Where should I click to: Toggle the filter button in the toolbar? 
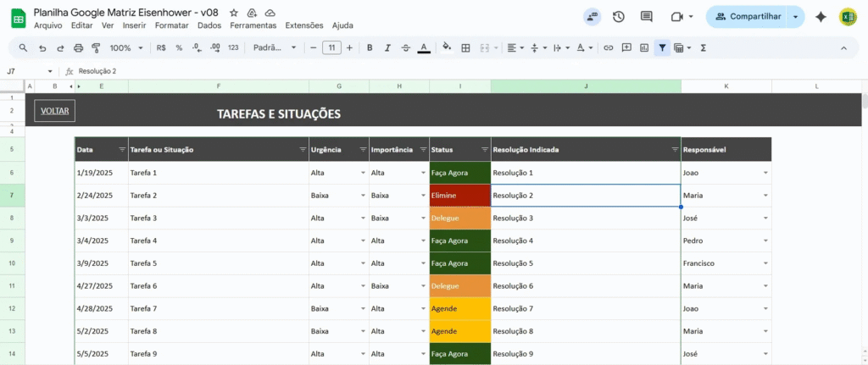click(662, 47)
